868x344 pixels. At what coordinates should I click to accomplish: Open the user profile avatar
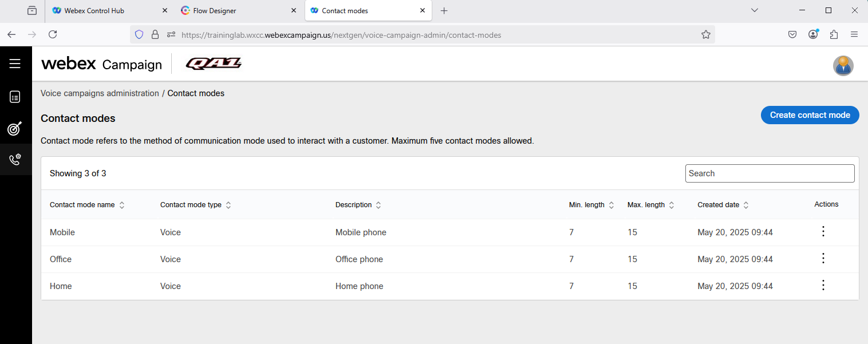coord(843,66)
